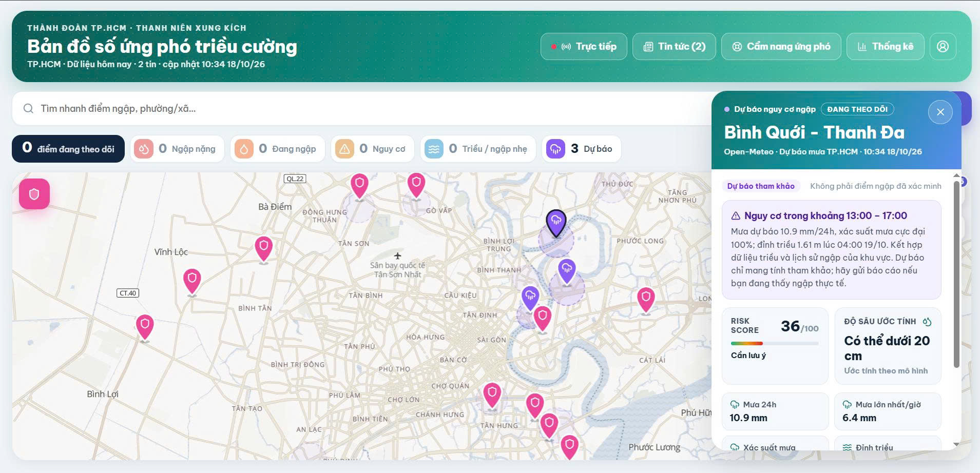Open Tin tức (2) news
Image resolution: width=980 pixels, height=473 pixels.
pyautogui.click(x=674, y=47)
